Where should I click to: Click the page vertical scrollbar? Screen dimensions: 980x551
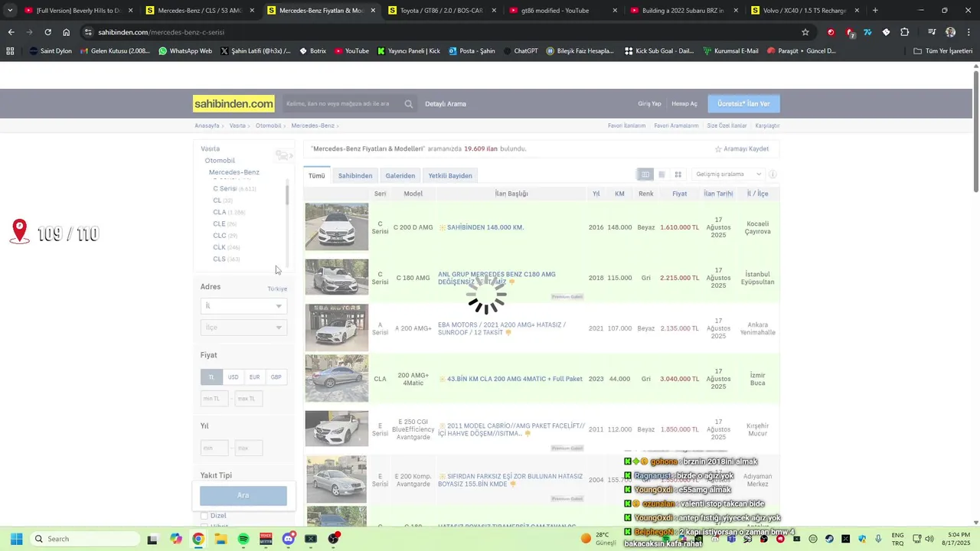(x=976, y=132)
